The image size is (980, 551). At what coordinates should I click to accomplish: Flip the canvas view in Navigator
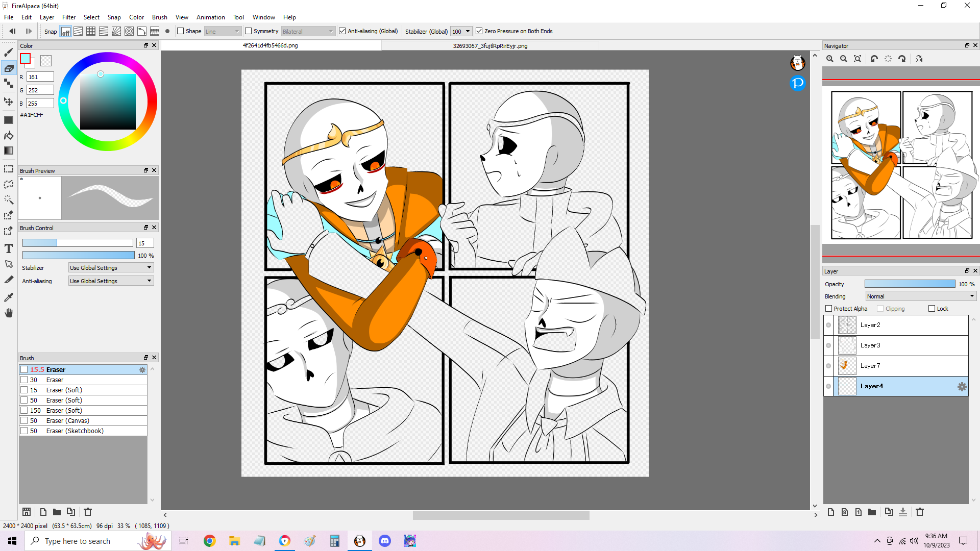point(919,59)
